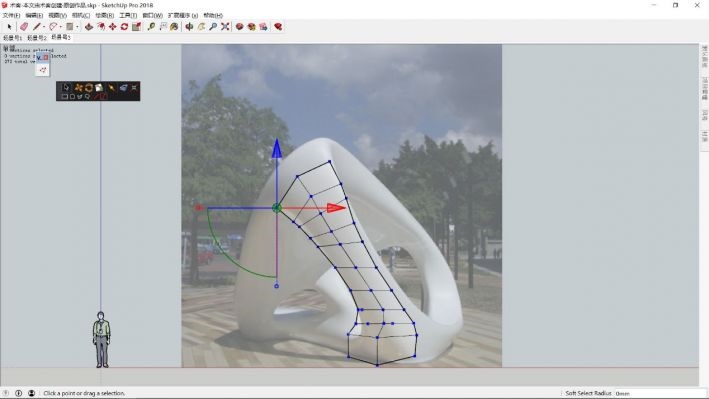Expand the Shapes tool dropdown arrow
Viewport: 709px width, 399px height.
[77, 27]
